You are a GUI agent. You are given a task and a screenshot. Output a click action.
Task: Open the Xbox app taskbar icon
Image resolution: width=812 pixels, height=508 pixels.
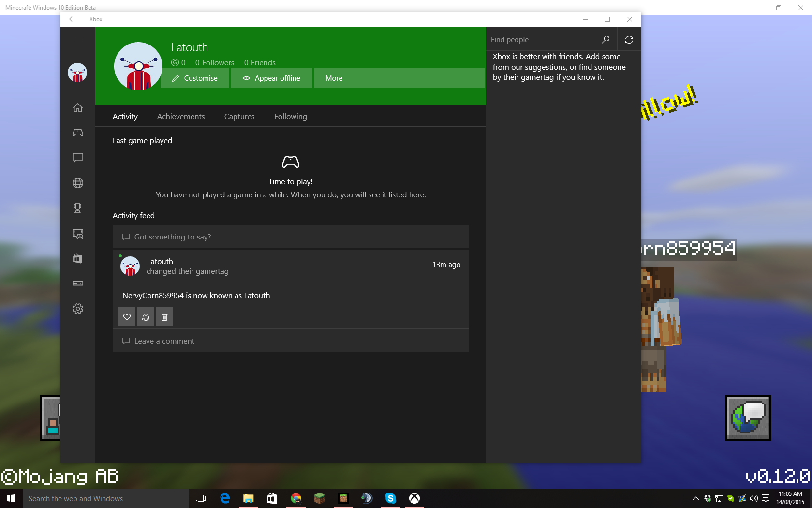(x=414, y=498)
